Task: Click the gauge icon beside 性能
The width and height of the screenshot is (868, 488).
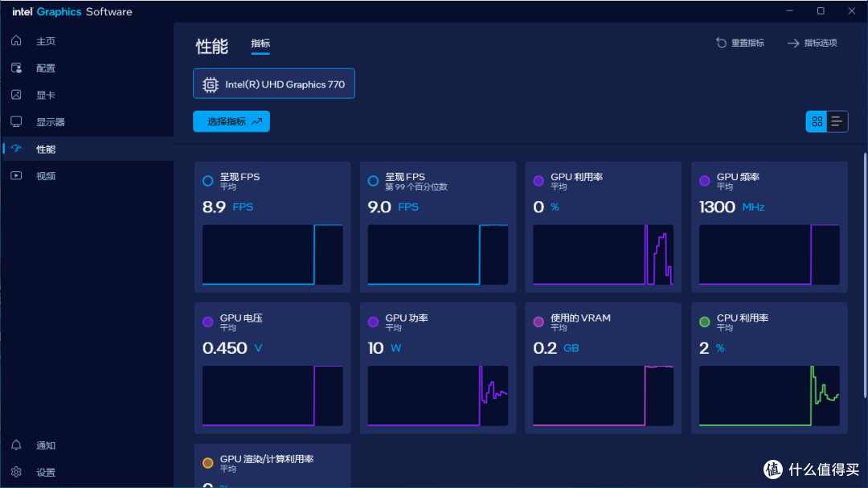Action: pyautogui.click(x=16, y=149)
